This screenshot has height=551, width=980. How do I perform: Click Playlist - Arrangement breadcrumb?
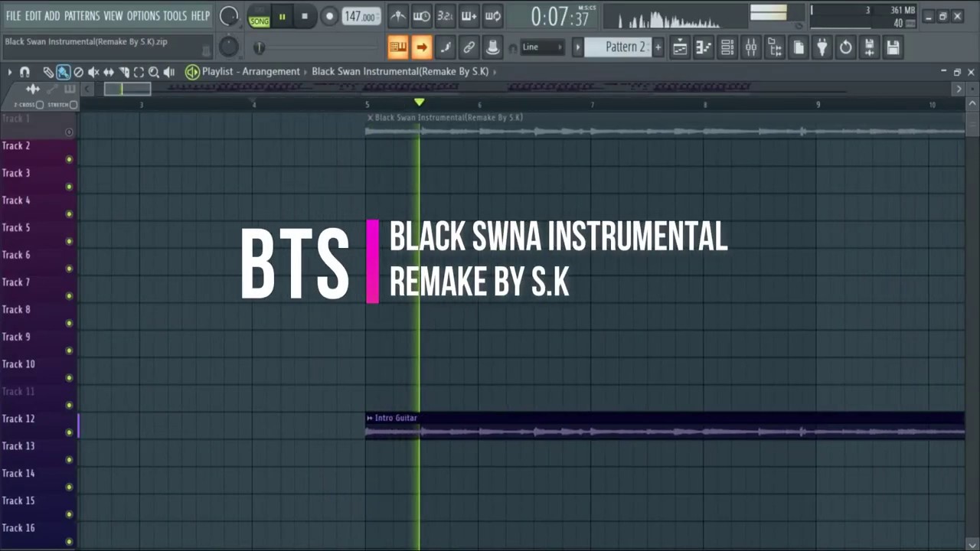[x=251, y=71]
